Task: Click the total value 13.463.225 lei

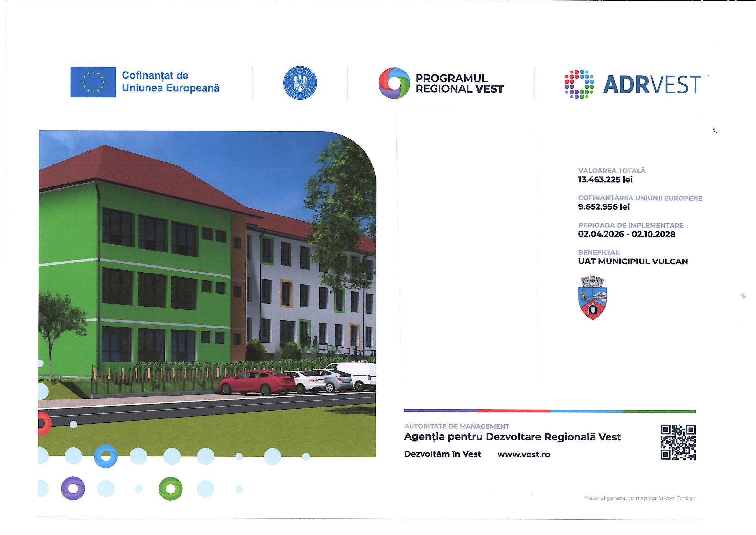Action: (x=605, y=180)
